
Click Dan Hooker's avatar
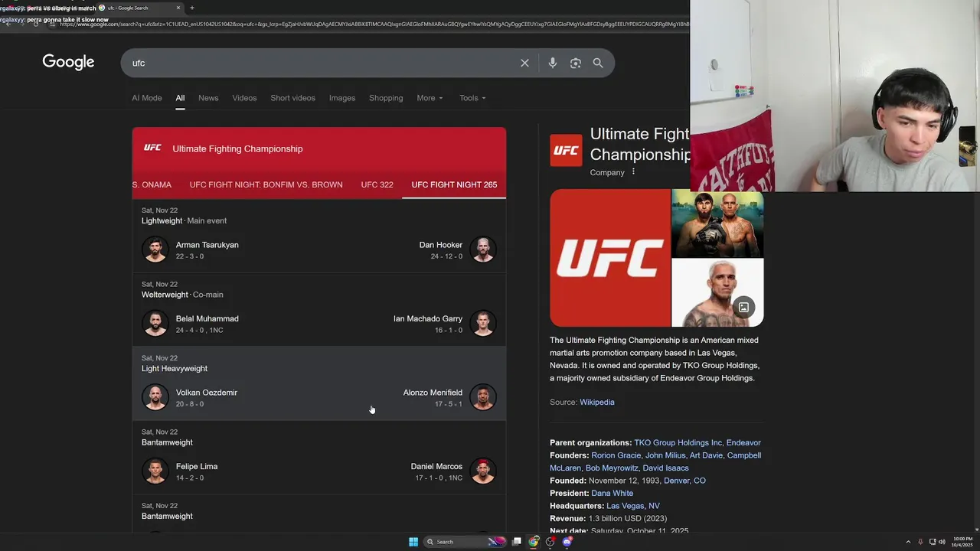click(482, 249)
